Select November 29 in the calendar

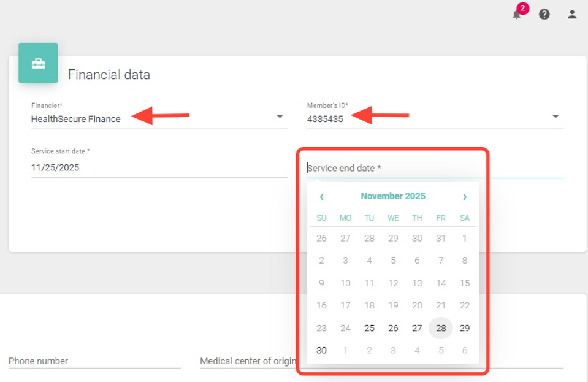465,328
